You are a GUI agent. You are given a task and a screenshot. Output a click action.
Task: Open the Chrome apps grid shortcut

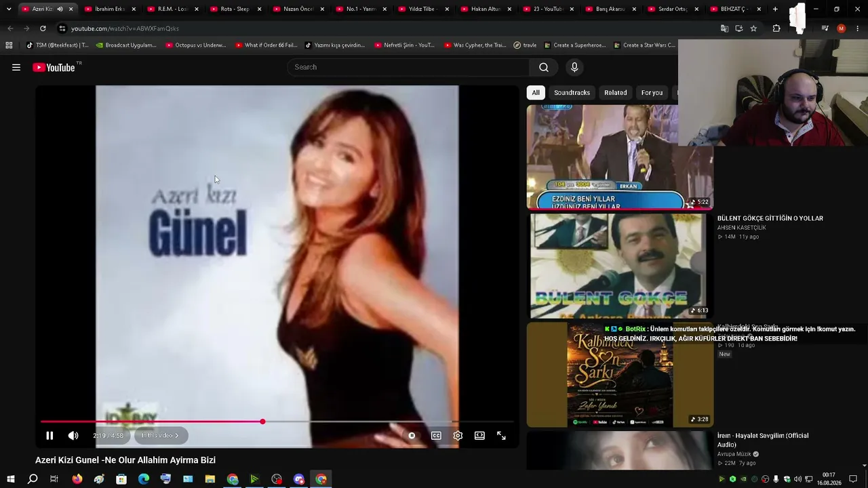(x=9, y=45)
